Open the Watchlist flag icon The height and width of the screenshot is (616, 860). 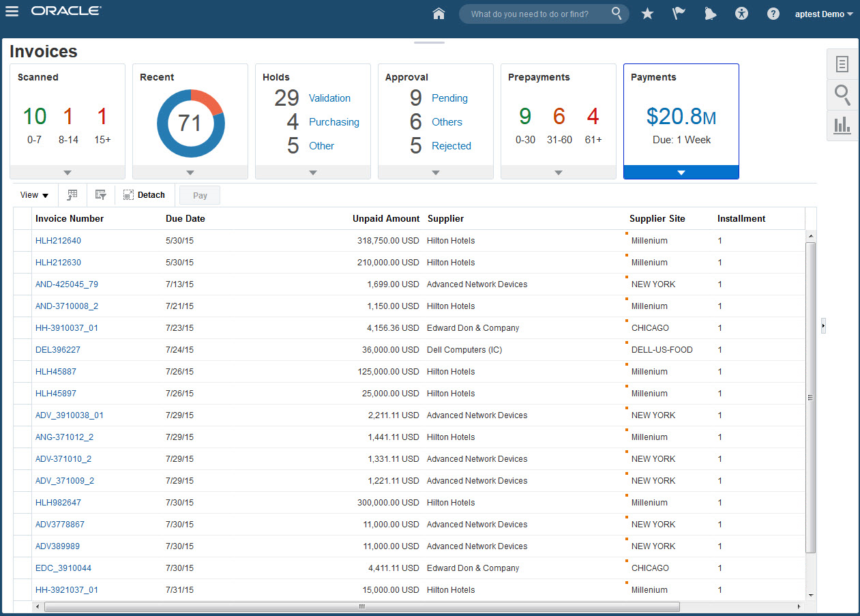coord(679,14)
